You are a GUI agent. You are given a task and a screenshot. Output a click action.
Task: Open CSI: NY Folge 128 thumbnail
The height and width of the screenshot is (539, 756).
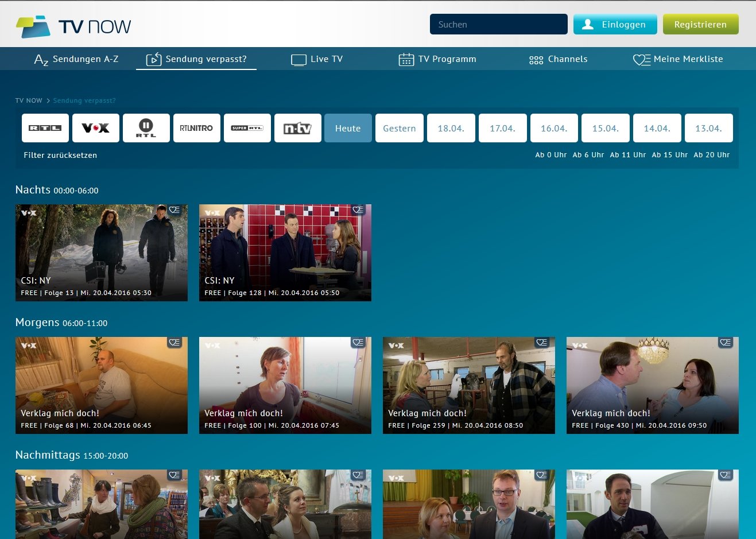pyautogui.click(x=285, y=253)
